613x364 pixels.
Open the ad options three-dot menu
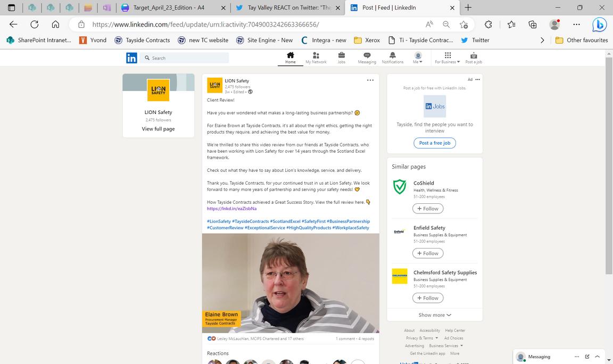(477, 79)
